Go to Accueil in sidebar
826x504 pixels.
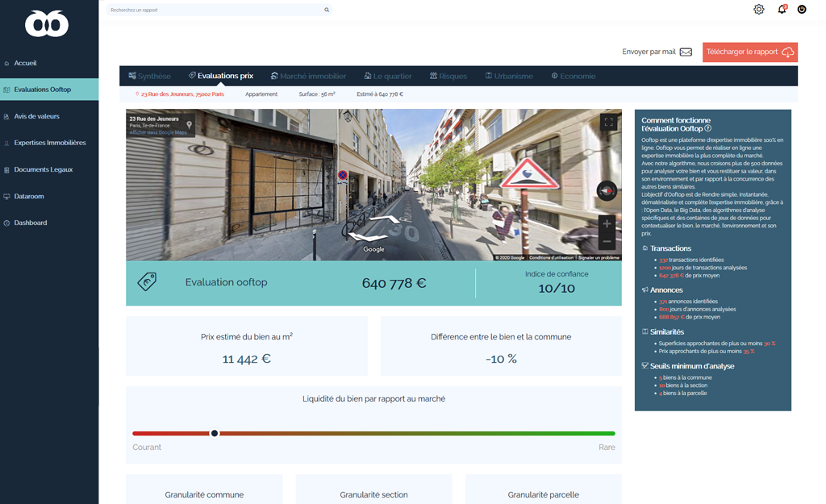coord(25,63)
